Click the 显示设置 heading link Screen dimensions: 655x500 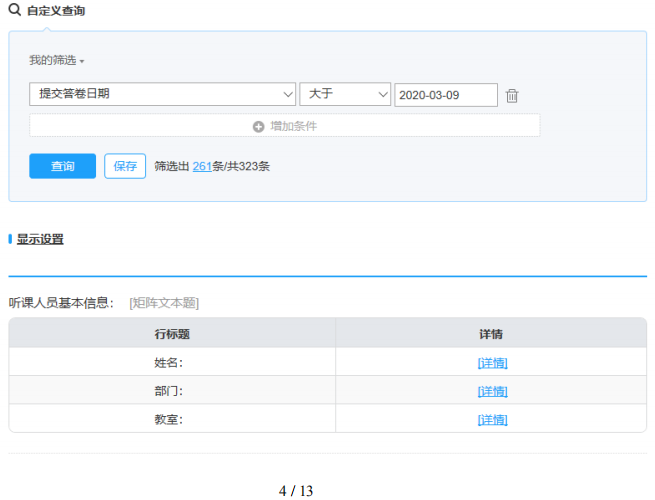(x=40, y=239)
